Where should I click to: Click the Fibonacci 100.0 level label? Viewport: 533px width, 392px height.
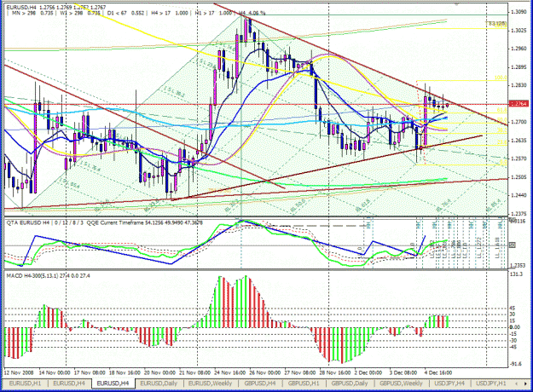pyautogui.click(x=501, y=78)
